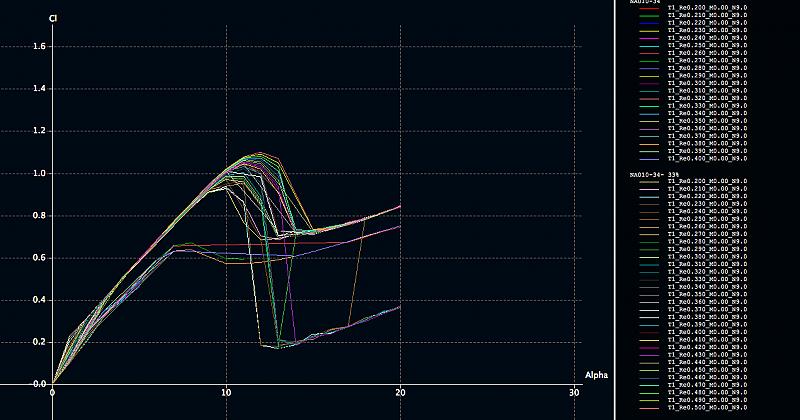Click the line swatch next to T1_Re0.490
800x420 pixels.
tap(648, 401)
